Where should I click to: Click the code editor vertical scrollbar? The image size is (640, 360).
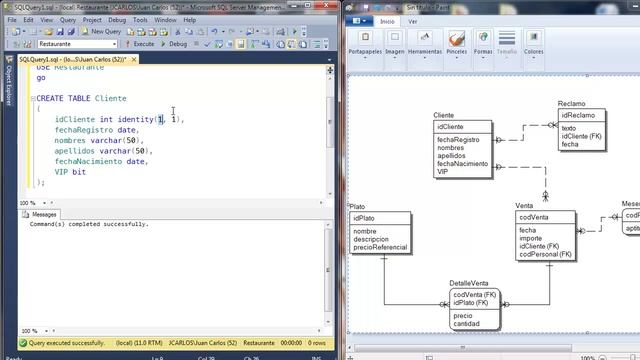pyautogui.click(x=330, y=133)
